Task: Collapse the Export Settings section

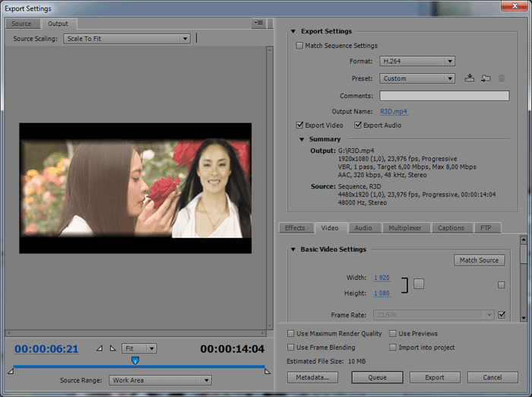Action: coord(293,31)
